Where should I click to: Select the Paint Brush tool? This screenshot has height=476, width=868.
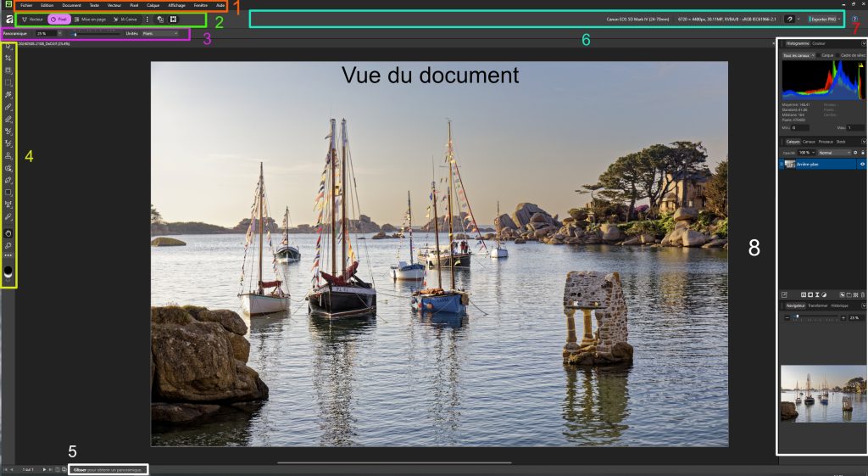tap(8, 108)
